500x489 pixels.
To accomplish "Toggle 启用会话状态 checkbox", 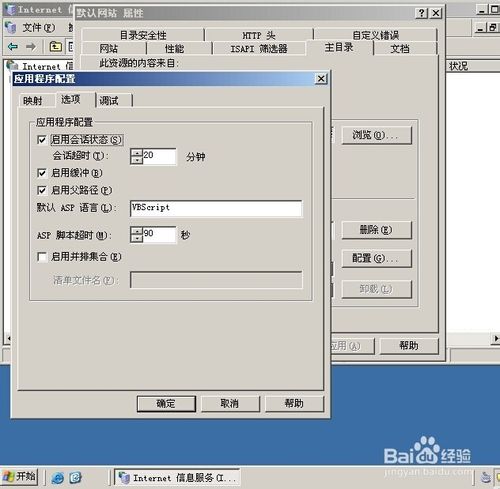I will (42, 140).
